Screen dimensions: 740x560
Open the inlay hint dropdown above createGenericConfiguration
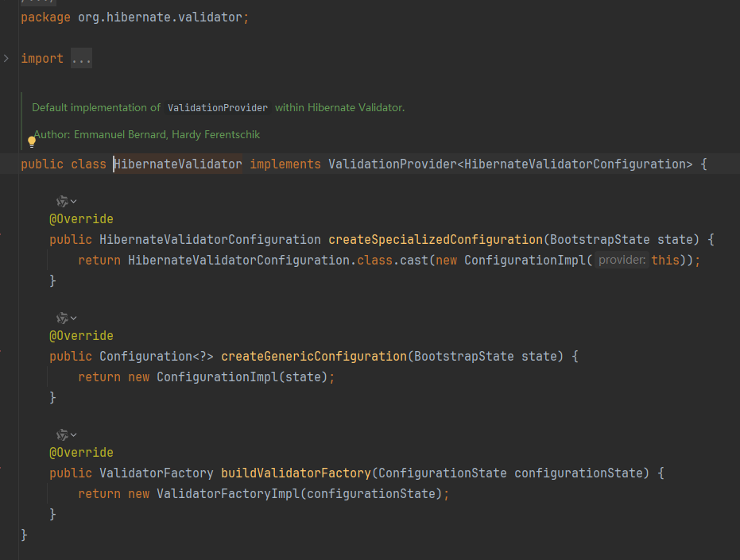[74, 318]
